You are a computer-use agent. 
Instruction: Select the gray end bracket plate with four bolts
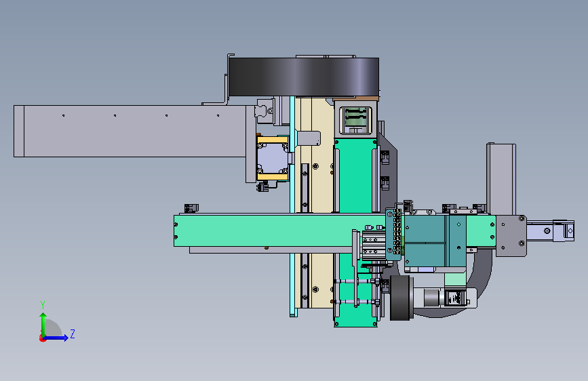(511, 236)
